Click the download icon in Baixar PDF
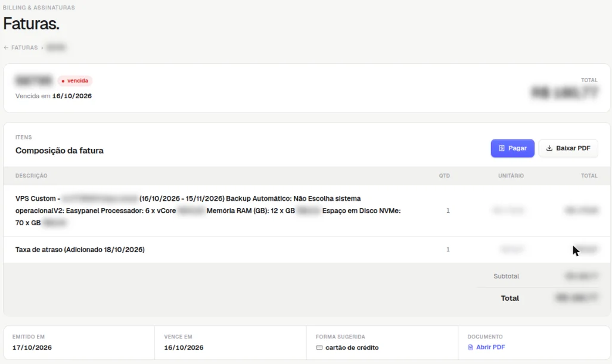Viewport: 612px width, 364px height. tap(549, 148)
